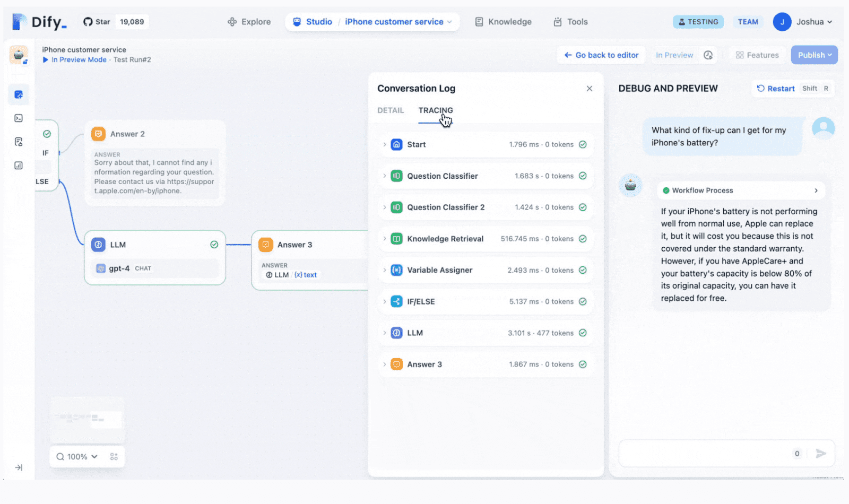Click the LLM row success checkmark
Viewport: 849px width, 504px height.
583,333
